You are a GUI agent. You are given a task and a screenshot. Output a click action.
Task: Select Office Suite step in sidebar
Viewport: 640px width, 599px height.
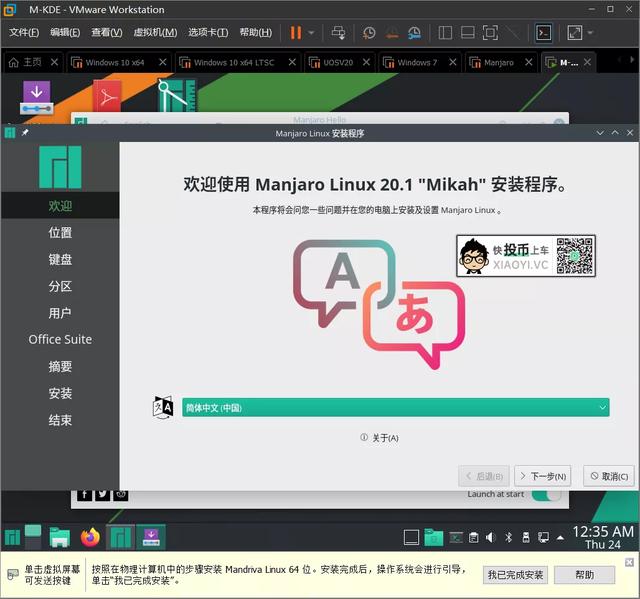click(60, 339)
